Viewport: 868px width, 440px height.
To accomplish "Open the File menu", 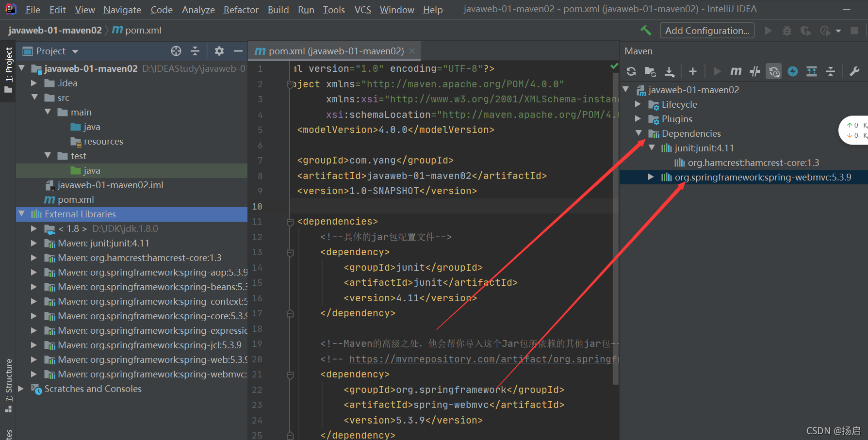I will coord(33,10).
